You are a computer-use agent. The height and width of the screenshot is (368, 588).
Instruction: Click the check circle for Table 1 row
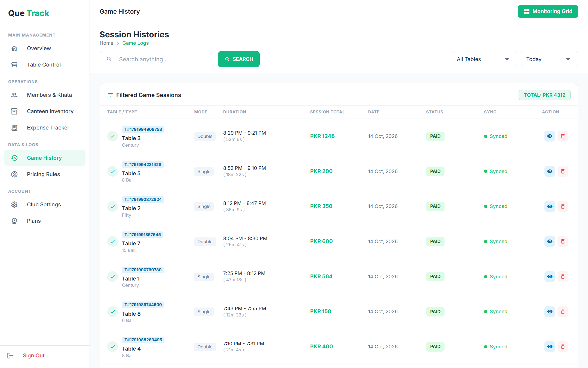pyautogui.click(x=112, y=276)
